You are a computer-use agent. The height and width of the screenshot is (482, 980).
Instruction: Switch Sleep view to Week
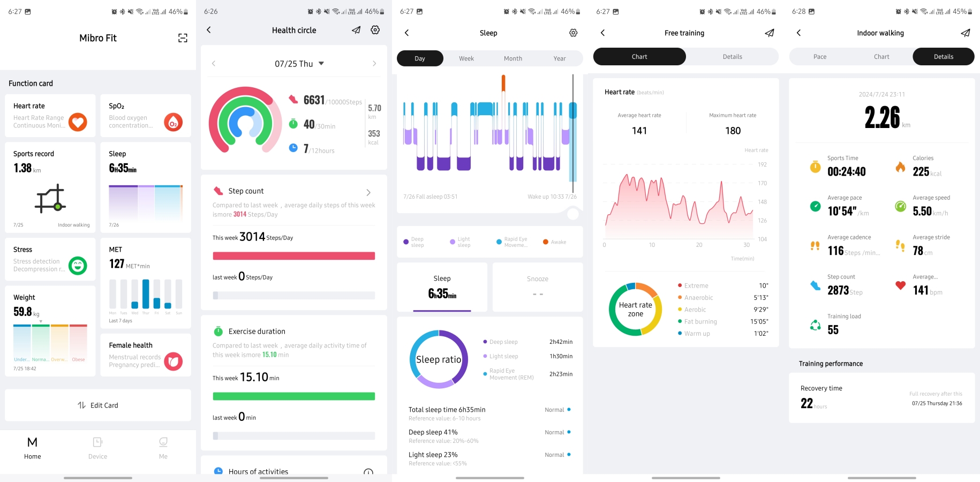(x=466, y=58)
